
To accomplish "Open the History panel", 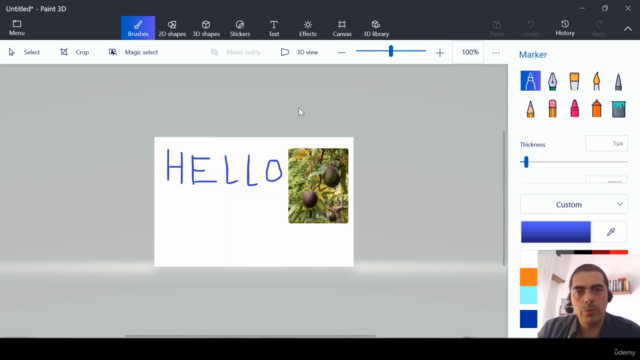I will (x=565, y=28).
